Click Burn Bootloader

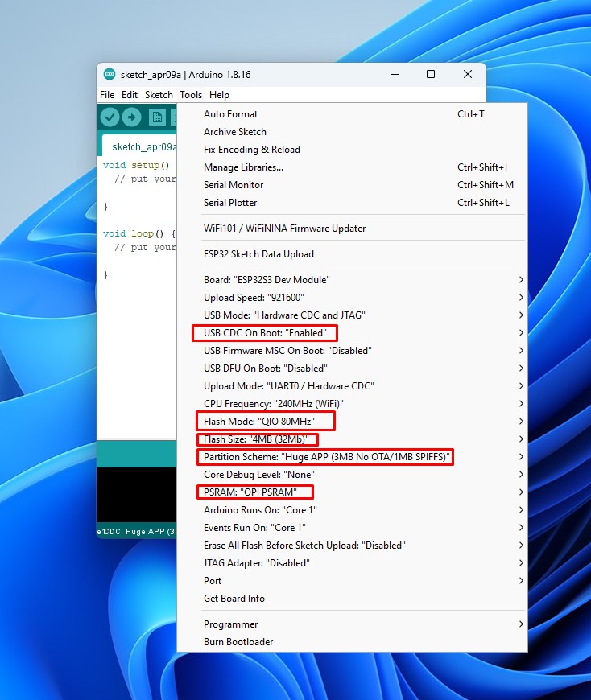click(238, 642)
